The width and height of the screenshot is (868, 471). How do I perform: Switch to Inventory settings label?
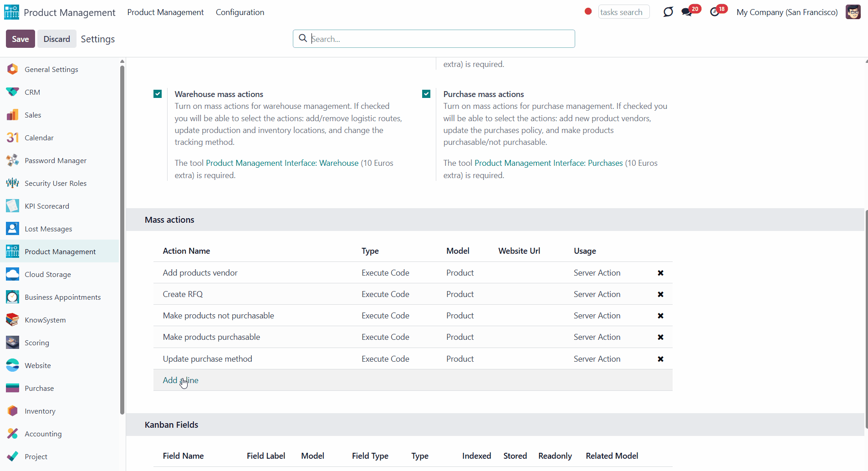[40, 411]
